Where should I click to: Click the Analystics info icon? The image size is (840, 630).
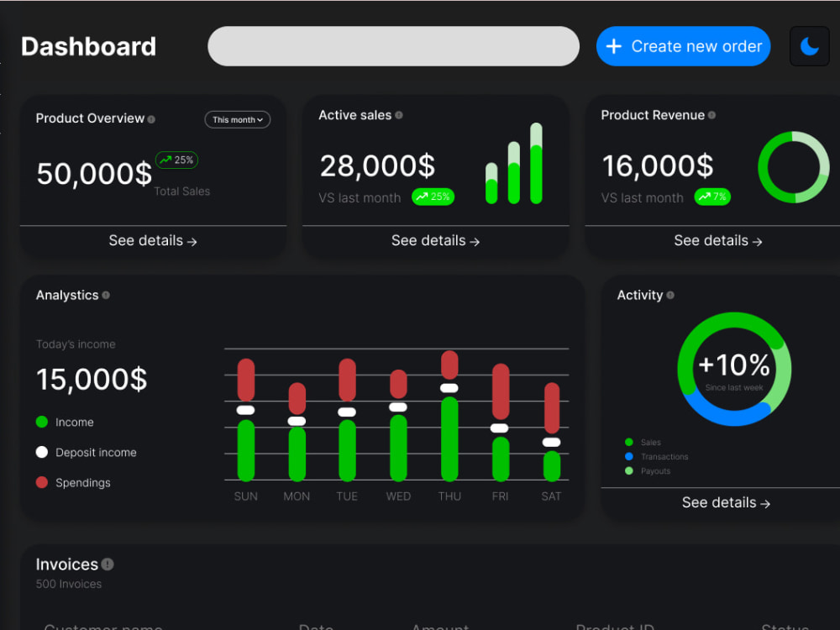[106, 295]
